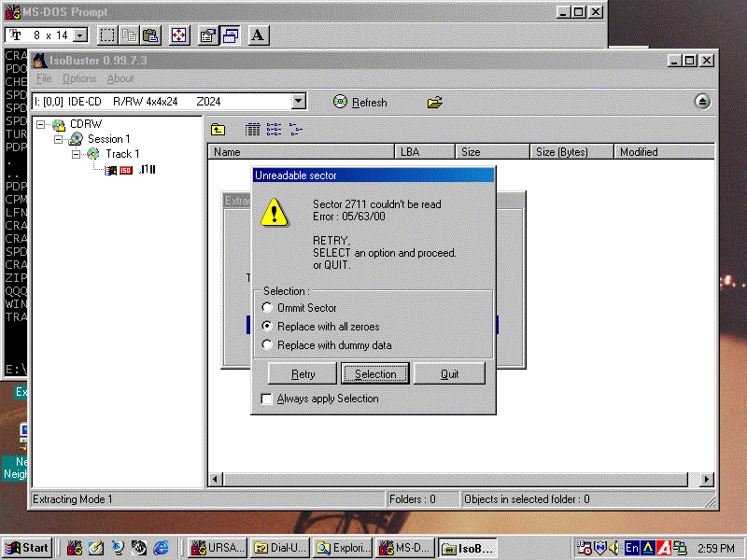747x560 pixels.
Task: Select Track 1 in the tree
Action: pyautogui.click(x=122, y=154)
